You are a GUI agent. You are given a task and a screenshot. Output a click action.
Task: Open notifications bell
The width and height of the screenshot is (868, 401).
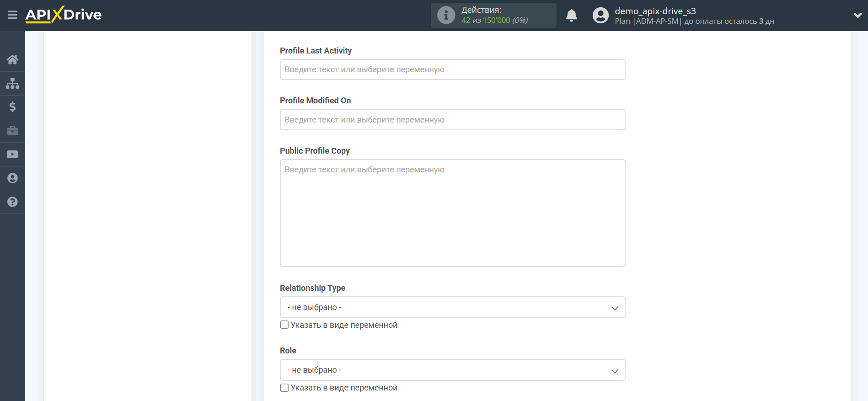click(x=571, y=16)
